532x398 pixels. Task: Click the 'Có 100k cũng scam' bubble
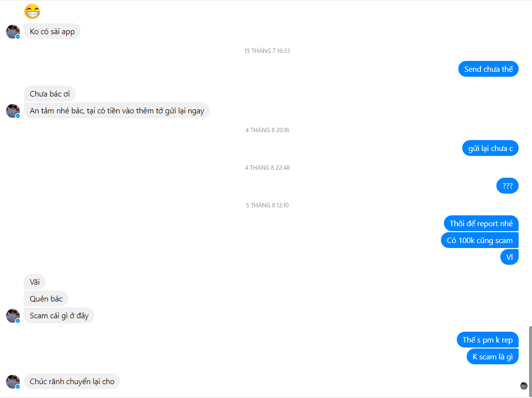tap(480, 240)
